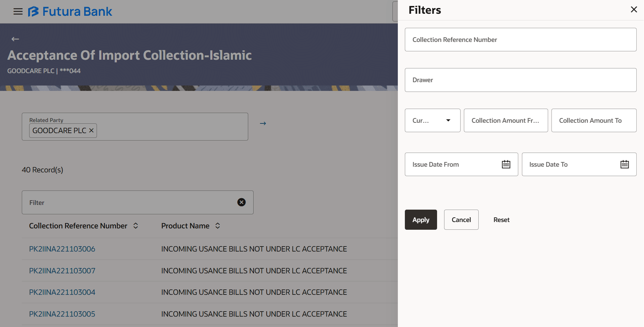644x327 pixels.
Task: Click the Futura Bank logo
Action: tap(70, 12)
